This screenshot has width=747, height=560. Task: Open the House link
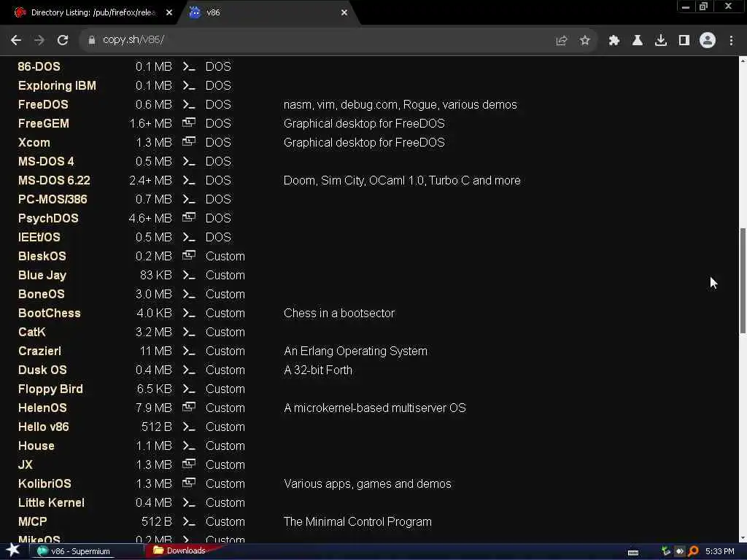click(36, 446)
